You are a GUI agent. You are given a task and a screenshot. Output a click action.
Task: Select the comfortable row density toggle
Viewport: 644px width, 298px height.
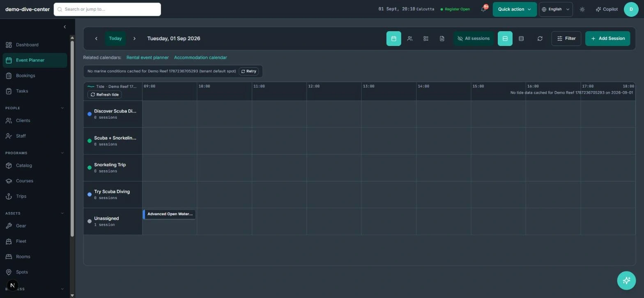pos(505,39)
